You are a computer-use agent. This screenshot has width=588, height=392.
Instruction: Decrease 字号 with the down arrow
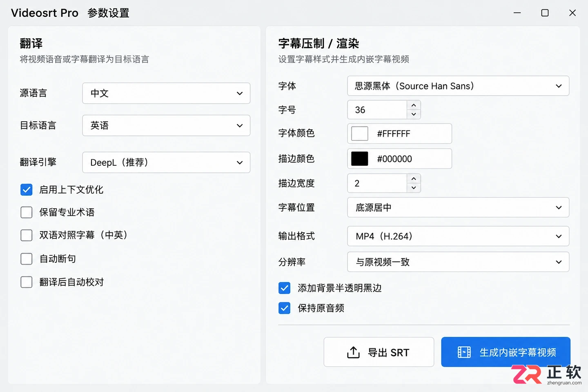tap(414, 114)
